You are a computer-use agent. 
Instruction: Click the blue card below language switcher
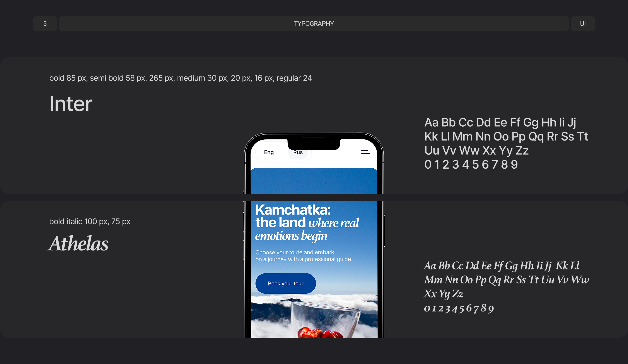[314, 181]
